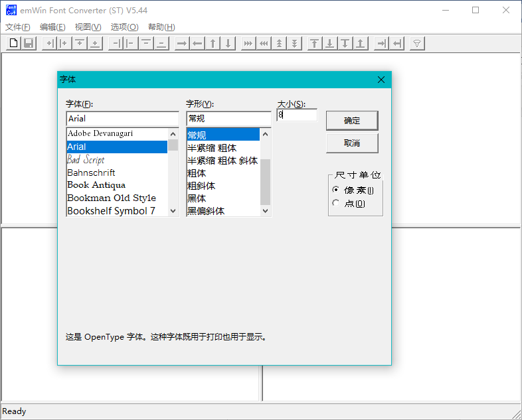Screen dimensions: 522x420
Task: Click the stacked up-chevrons toolbar icon
Action: point(279,43)
